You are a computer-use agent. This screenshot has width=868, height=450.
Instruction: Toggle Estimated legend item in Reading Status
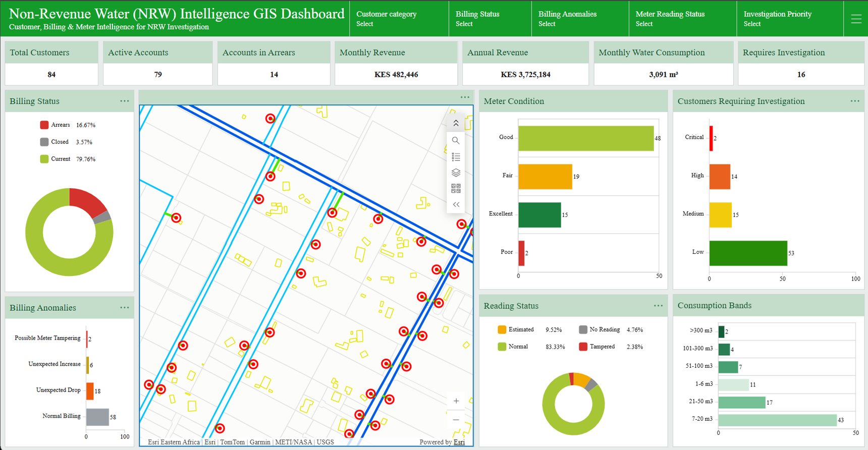(529, 329)
